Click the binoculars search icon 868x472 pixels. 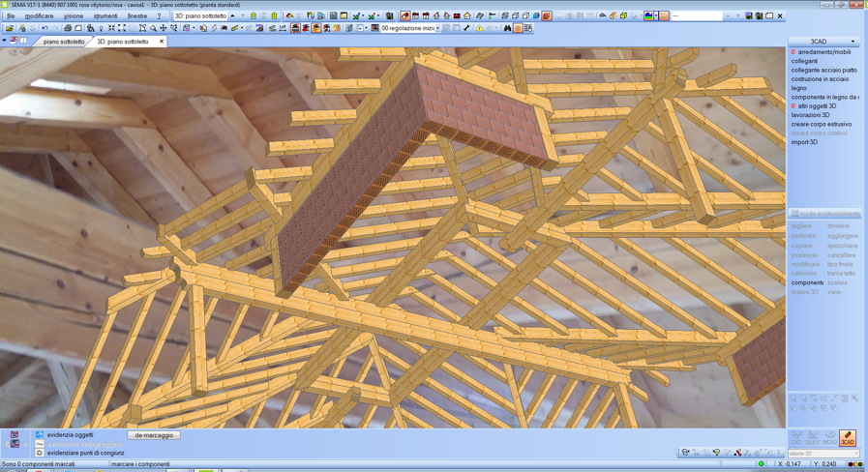pyautogui.click(x=507, y=28)
